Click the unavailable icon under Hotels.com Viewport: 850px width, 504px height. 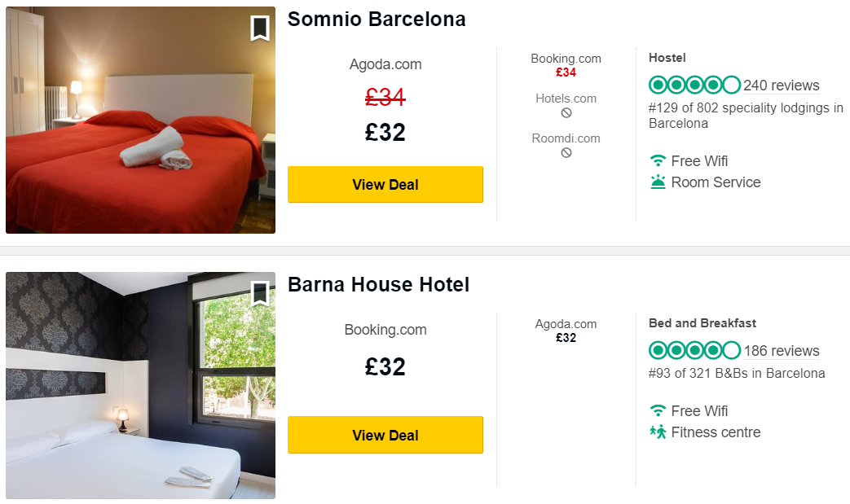(566, 113)
